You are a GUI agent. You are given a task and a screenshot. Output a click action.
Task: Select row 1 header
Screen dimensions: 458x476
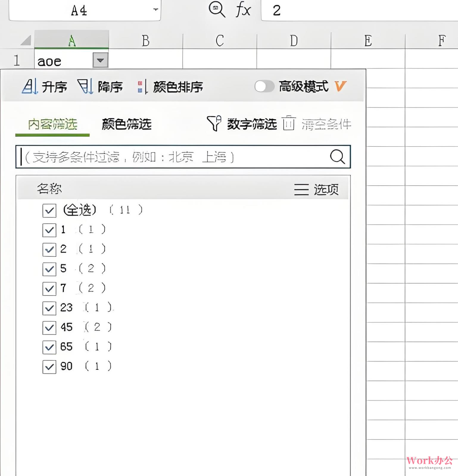click(x=17, y=60)
